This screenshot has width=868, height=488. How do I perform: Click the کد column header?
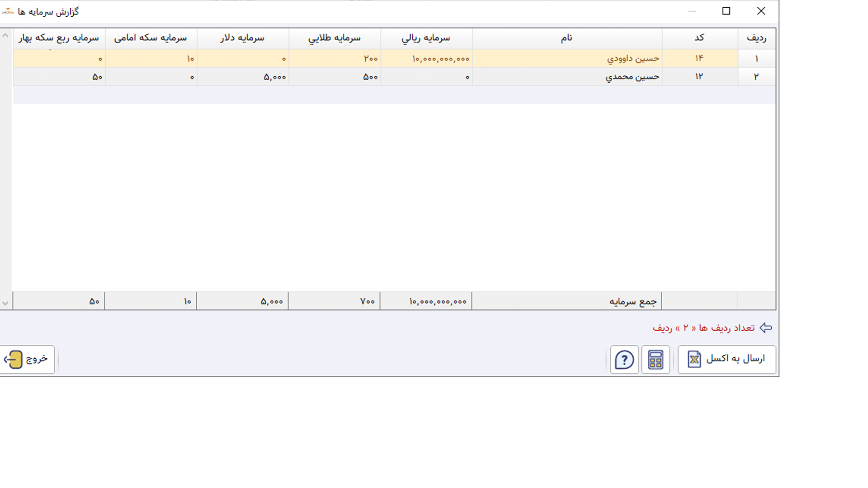(700, 38)
